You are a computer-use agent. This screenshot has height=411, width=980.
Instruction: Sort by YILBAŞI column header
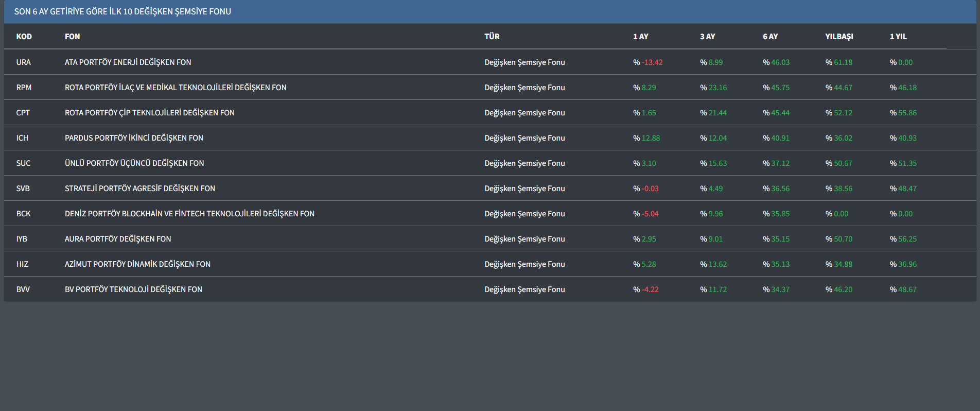click(x=839, y=37)
